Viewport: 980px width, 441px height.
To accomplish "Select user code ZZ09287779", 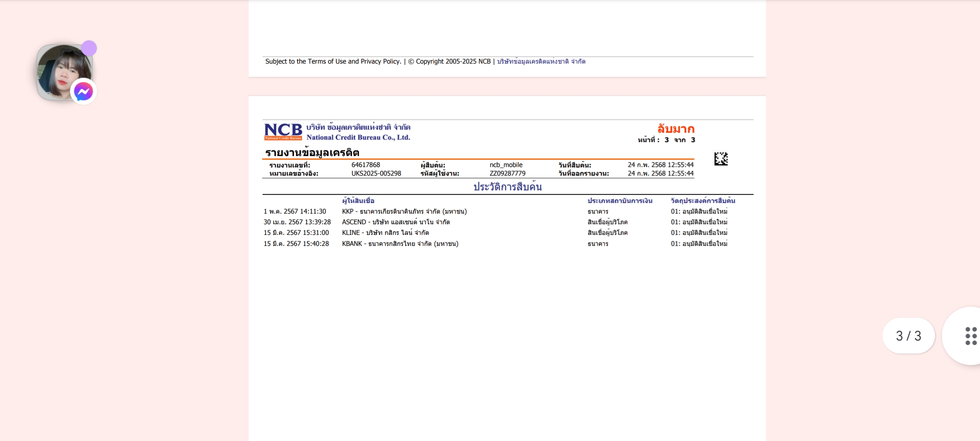I will click(508, 174).
